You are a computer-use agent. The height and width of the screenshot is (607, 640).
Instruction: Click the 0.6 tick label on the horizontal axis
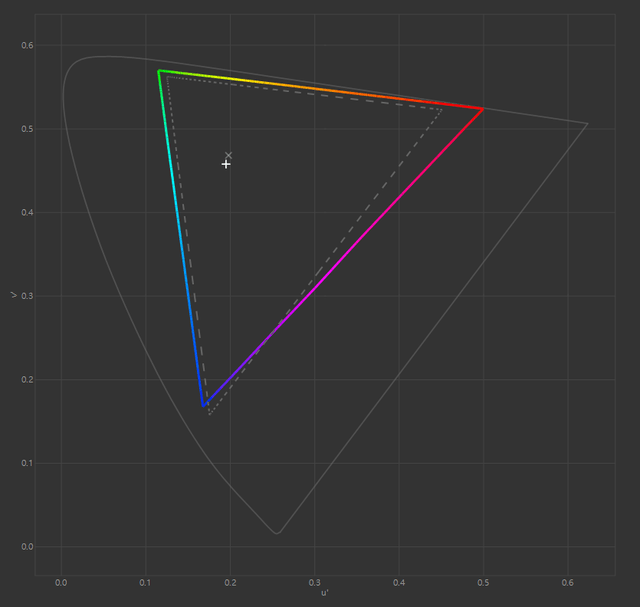click(x=569, y=579)
